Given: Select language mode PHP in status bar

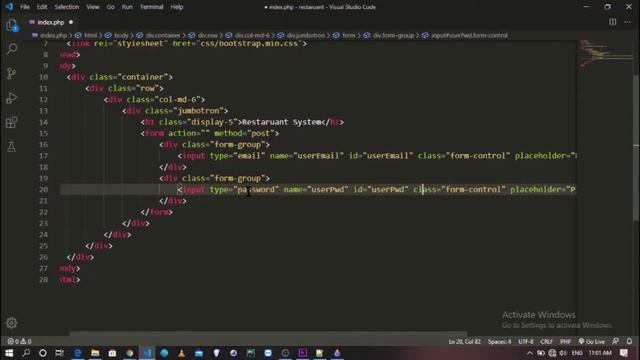Looking at the screenshot, I should [x=565, y=342].
